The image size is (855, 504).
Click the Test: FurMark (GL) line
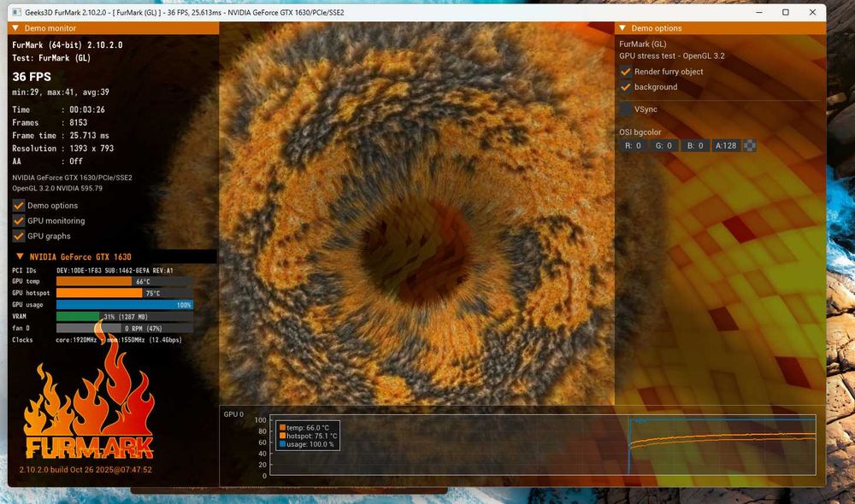[51, 58]
